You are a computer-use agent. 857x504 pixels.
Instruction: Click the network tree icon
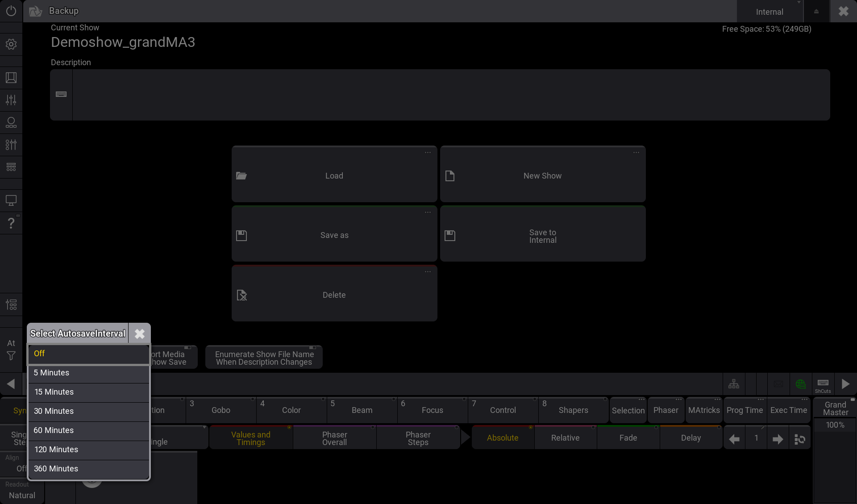pyautogui.click(x=734, y=384)
